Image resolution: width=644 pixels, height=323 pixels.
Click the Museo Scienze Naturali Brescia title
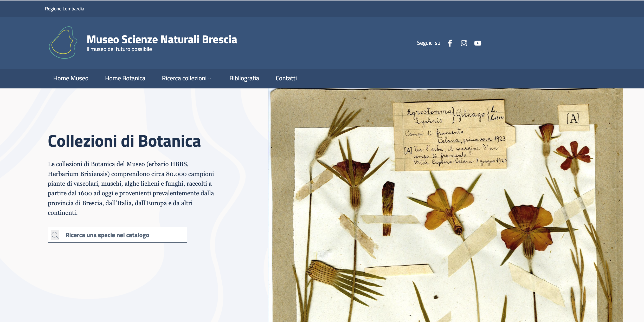pyautogui.click(x=162, y=40)
